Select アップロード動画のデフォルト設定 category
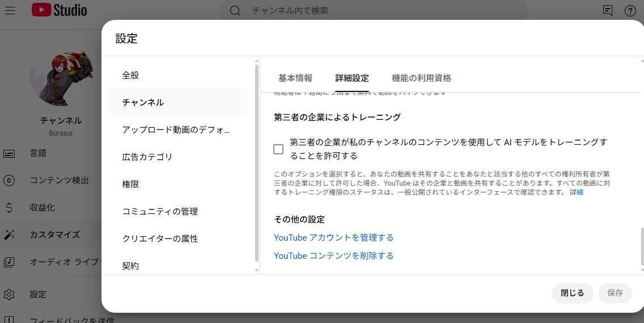This screenshot has height=323, width=644. point(176,129)
